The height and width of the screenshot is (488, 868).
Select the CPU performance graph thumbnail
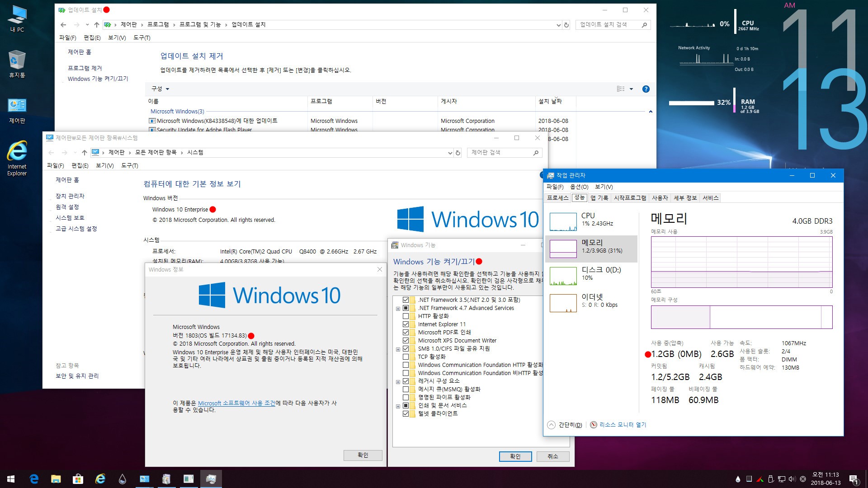pos(563,222)
